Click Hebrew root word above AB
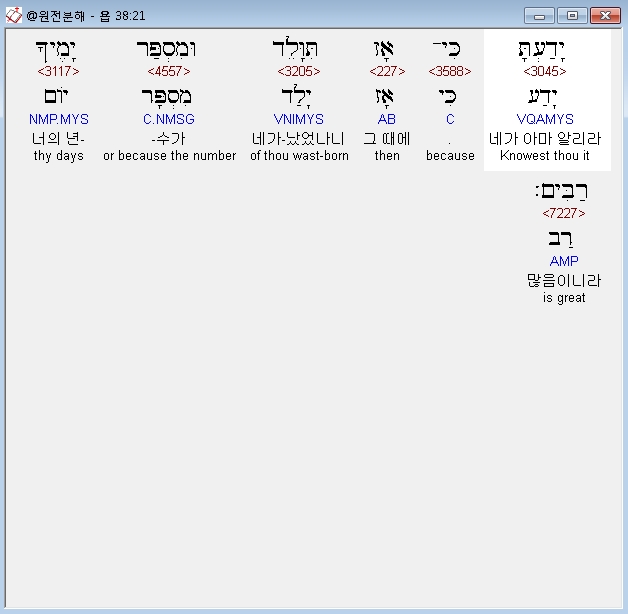The height and width of the screenshot is (614, 628). click(x=384, y=98)
